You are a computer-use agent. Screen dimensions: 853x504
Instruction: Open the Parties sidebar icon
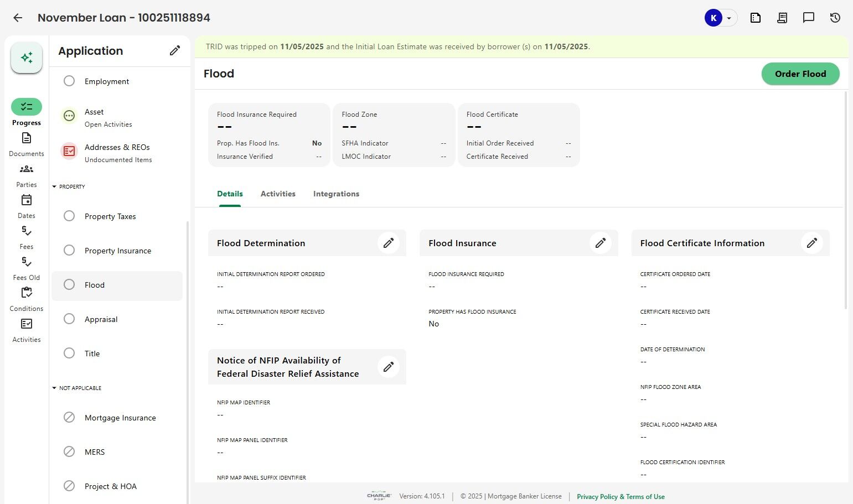[27, 169]
